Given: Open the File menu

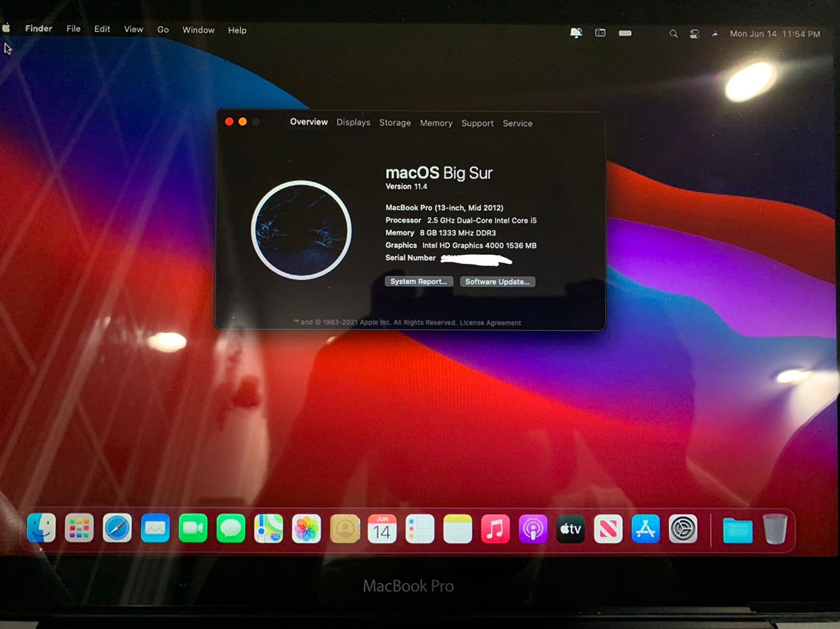Looking at the screenshot, I should click(73, 29).
